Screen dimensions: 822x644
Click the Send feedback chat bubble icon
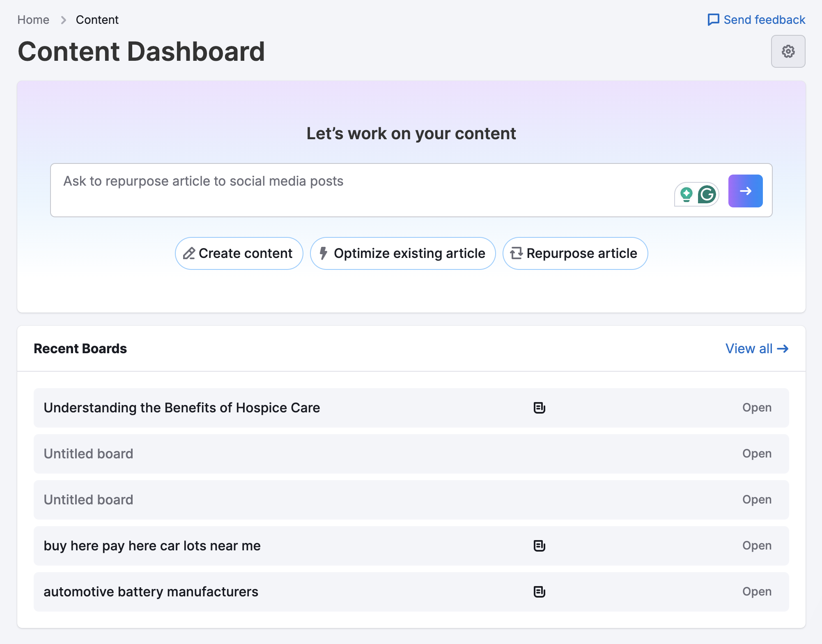[x=713, y=19]
